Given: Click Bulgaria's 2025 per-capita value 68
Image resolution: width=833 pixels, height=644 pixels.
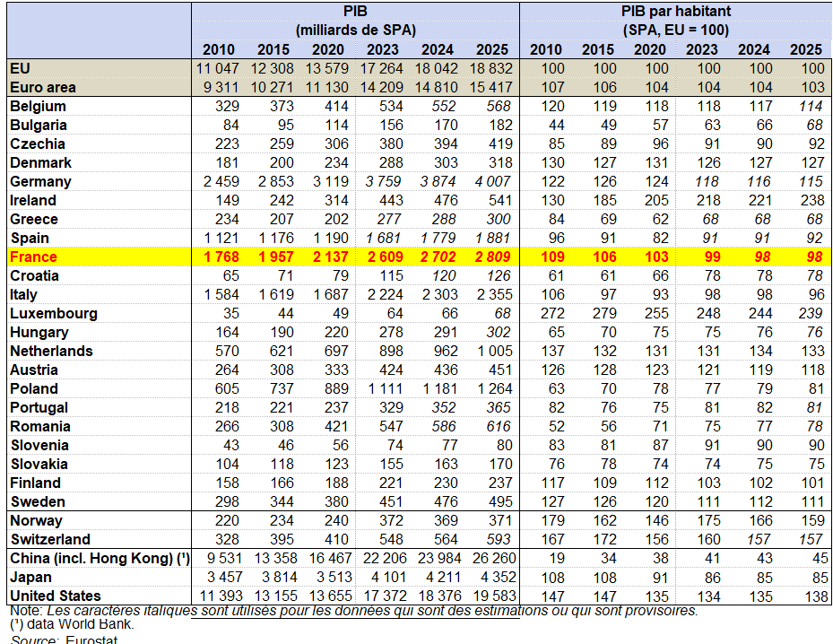Looking at the screenshot, I should pyautogui.click(x=815, y=125).
